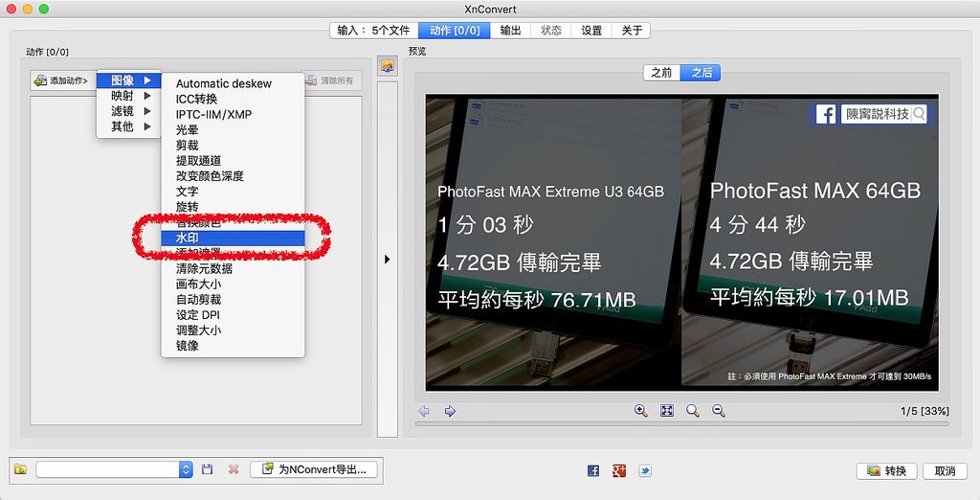The image size is (980, 500).
Task: Open the 输出 tab
Action: 511,30
